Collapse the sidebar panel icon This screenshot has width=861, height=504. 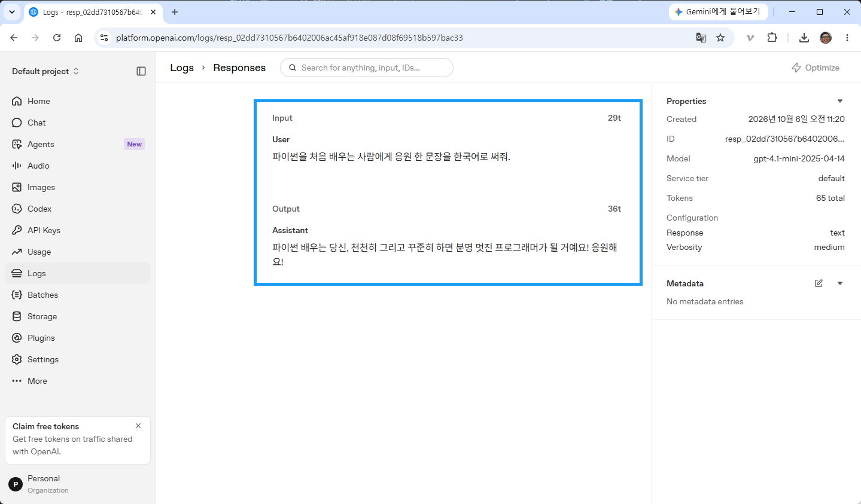141,71
